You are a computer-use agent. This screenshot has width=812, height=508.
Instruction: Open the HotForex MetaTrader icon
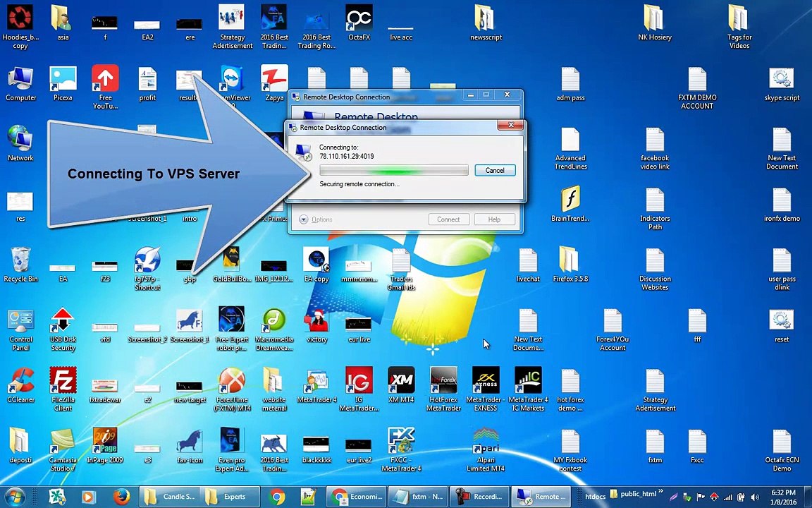(x=443, y=389)
